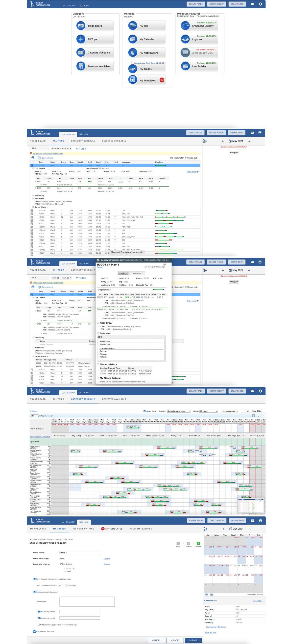Screen dimensions: 288x644
Task: Follow the click here subscribe link
Action: (x=214, y=16)
